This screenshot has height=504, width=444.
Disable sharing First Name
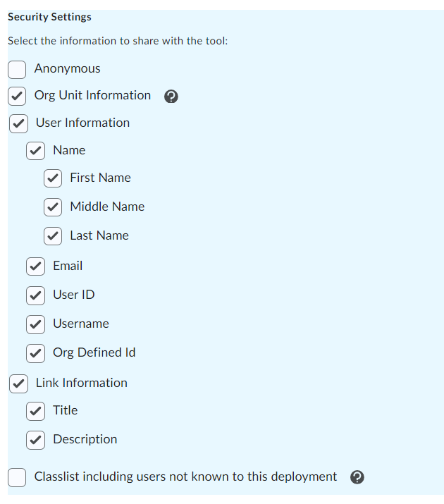click(x=53, y=178)
